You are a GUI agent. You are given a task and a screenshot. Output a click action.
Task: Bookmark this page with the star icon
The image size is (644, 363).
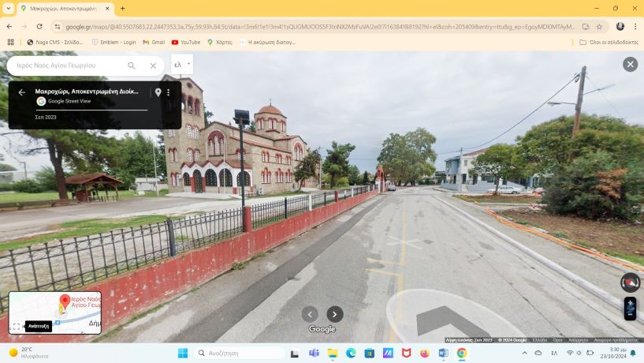coord(599,26)
